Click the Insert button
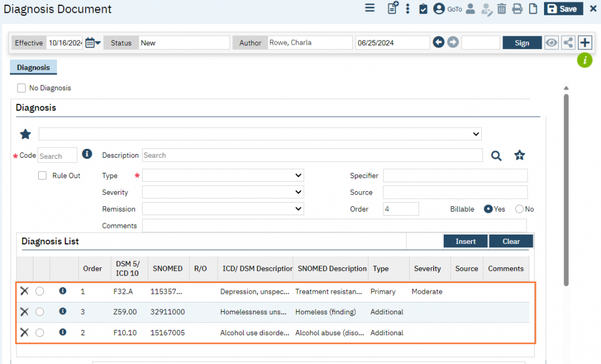Screen dimensions: 601x364 465,241
